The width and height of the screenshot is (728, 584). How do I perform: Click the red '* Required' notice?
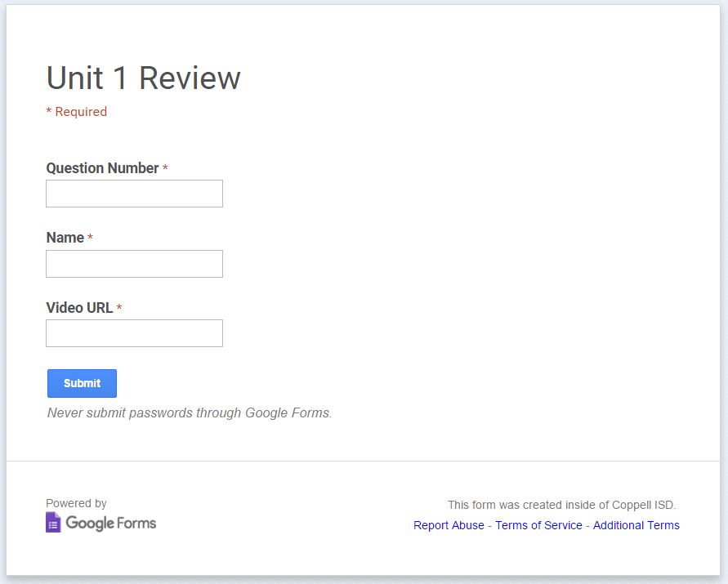[x=76, y=112]
